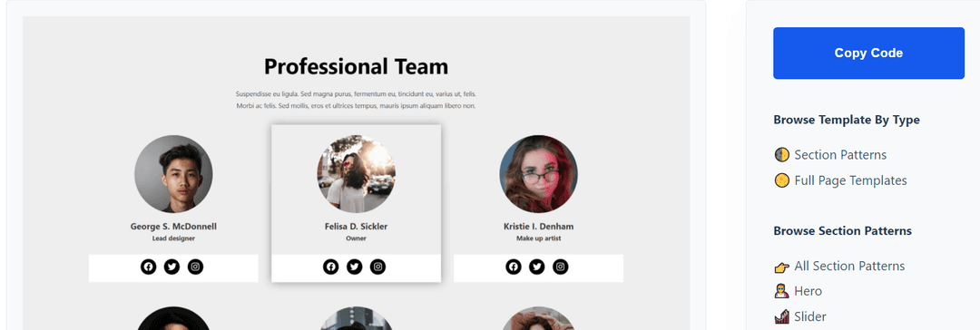The image size is (980, 330).
Task: Open George S. McDonnell's Instagram icon
Action: click(196, 267)
